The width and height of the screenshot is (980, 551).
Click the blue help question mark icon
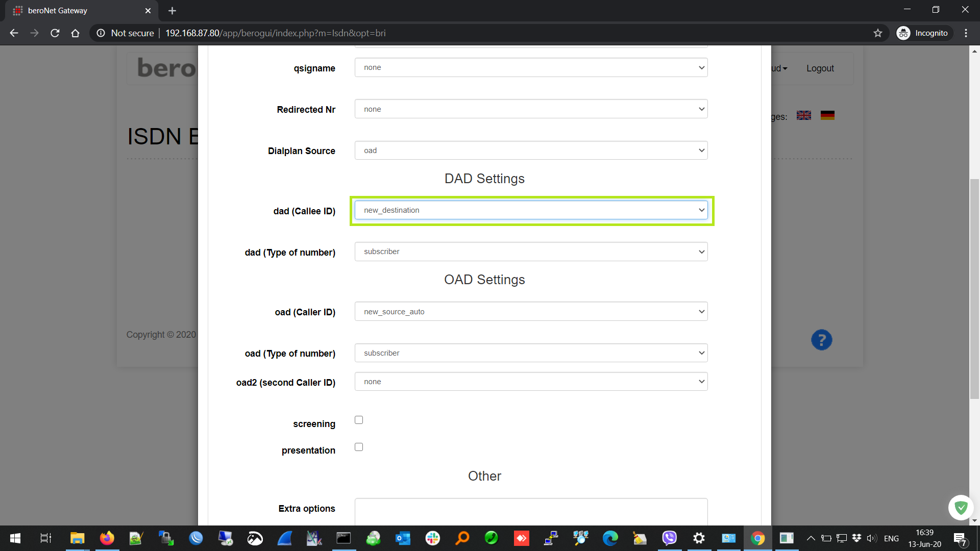(821, 340)
